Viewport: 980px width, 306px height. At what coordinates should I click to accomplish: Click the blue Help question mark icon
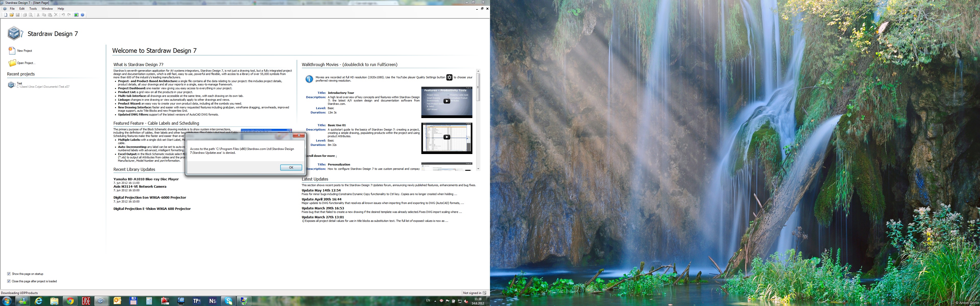coord(82,15)
